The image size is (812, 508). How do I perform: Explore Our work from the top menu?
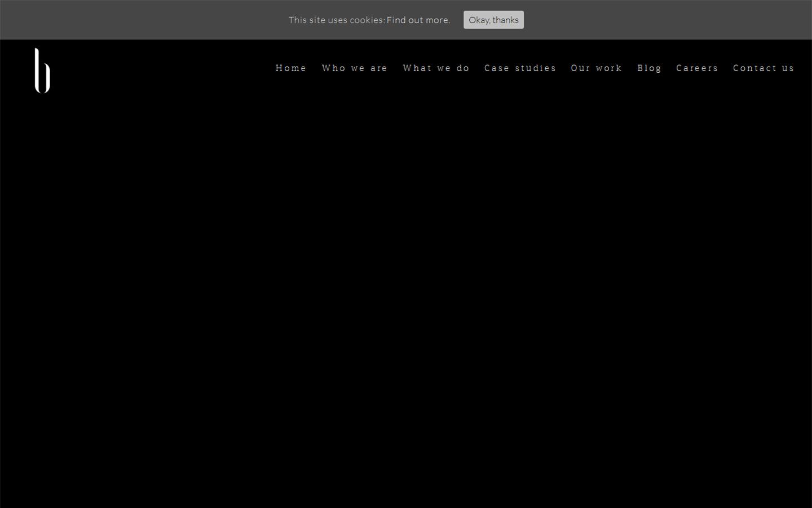click(596, 68)
